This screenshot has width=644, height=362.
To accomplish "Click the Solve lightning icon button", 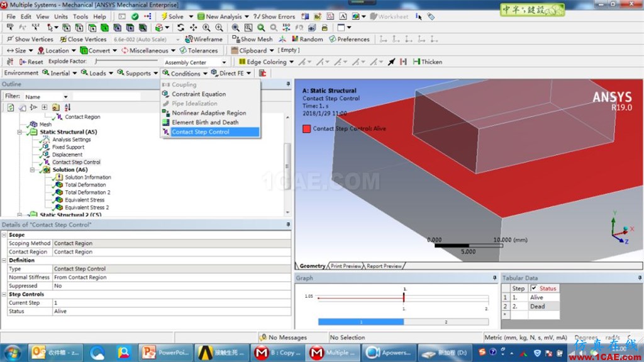I will click(x=172, y=16).
